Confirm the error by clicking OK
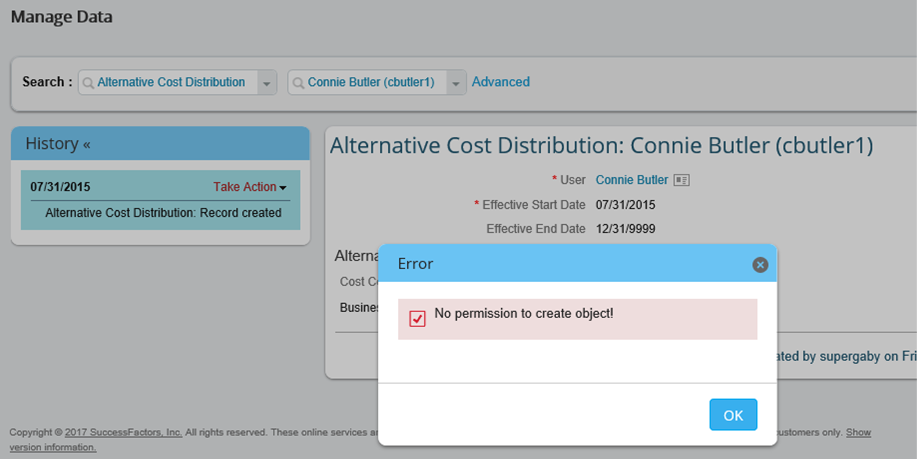The image size is (918, 460). click(733, 415)
